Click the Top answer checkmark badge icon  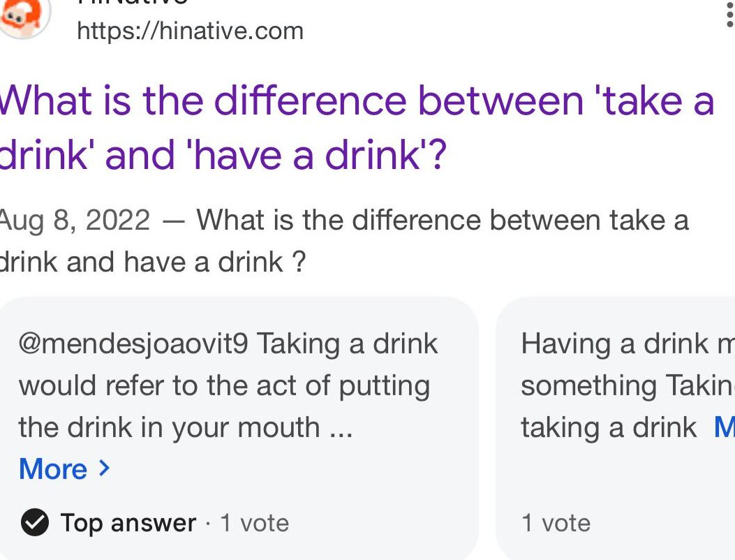click(34, 523)
